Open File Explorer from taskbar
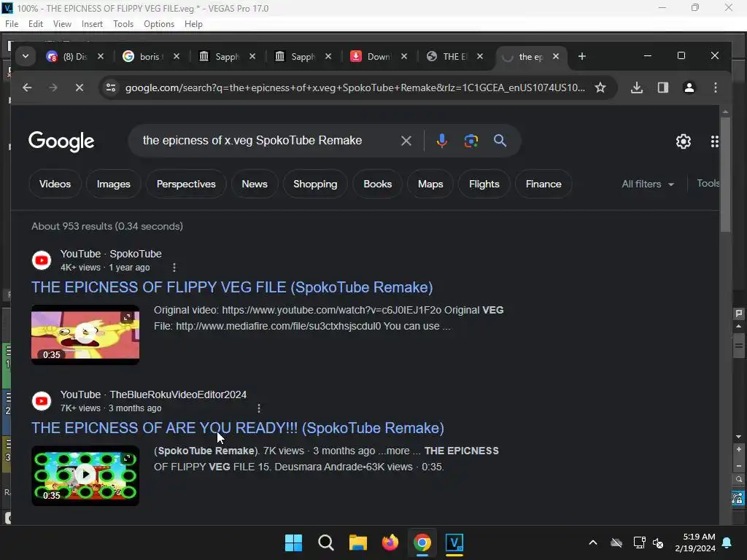 tap(357, 542)
